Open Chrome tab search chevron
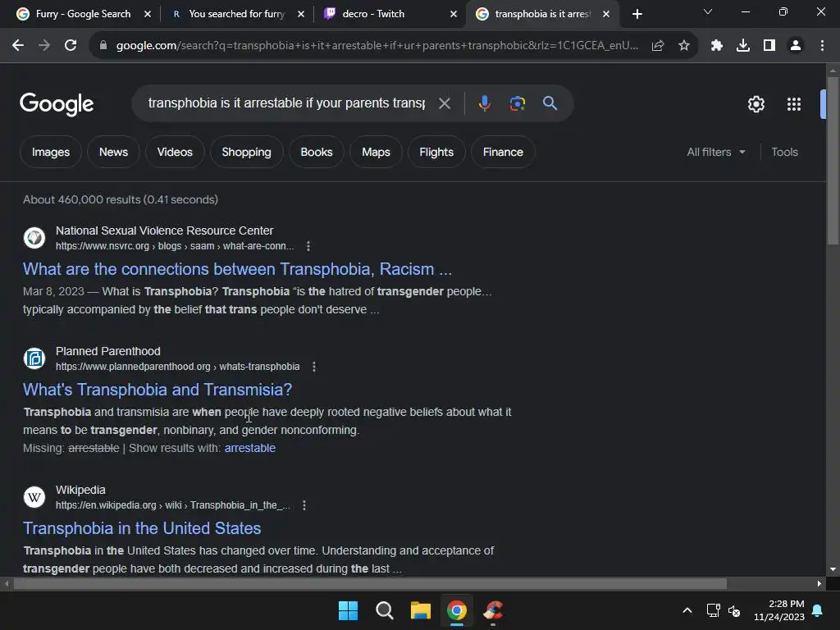This screenshot has height=630, width=840. point(708,11)
